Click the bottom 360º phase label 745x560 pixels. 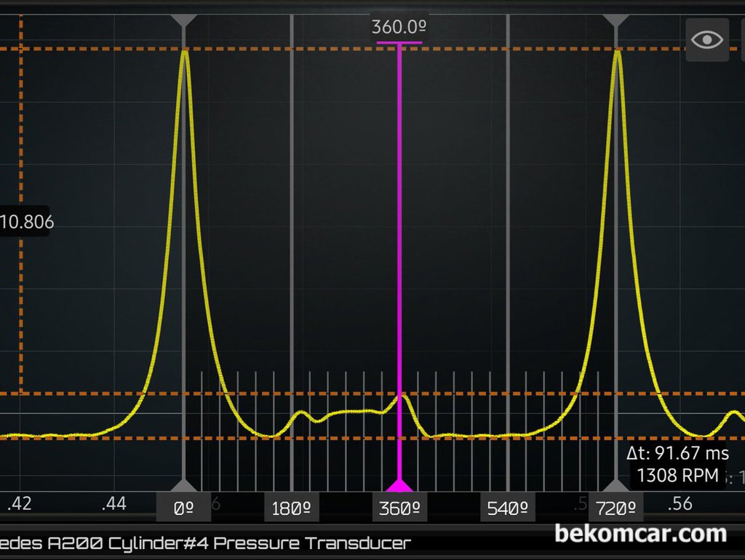click(399, 508)
